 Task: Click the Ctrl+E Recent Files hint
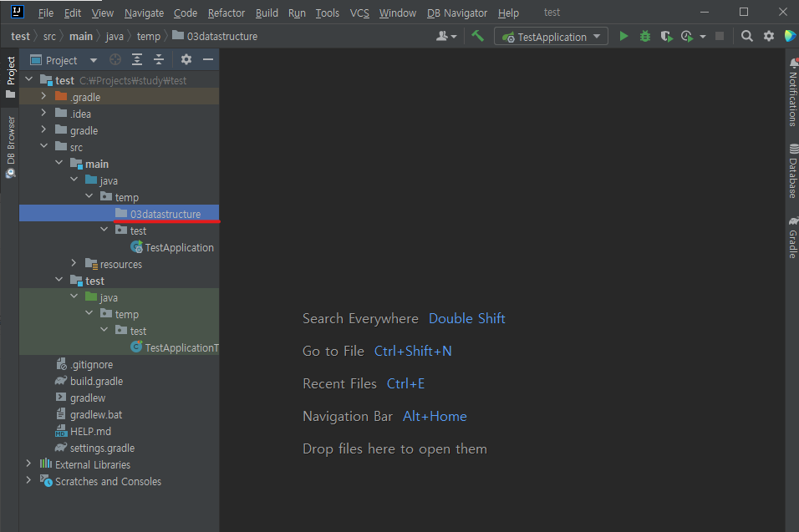pyautogui.click(x=405, y=384)
